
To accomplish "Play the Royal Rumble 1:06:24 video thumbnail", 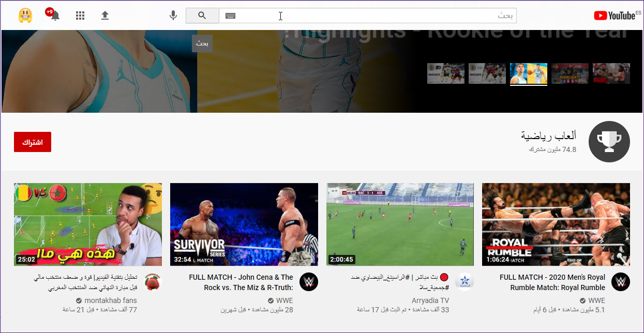I will point(556,224).
